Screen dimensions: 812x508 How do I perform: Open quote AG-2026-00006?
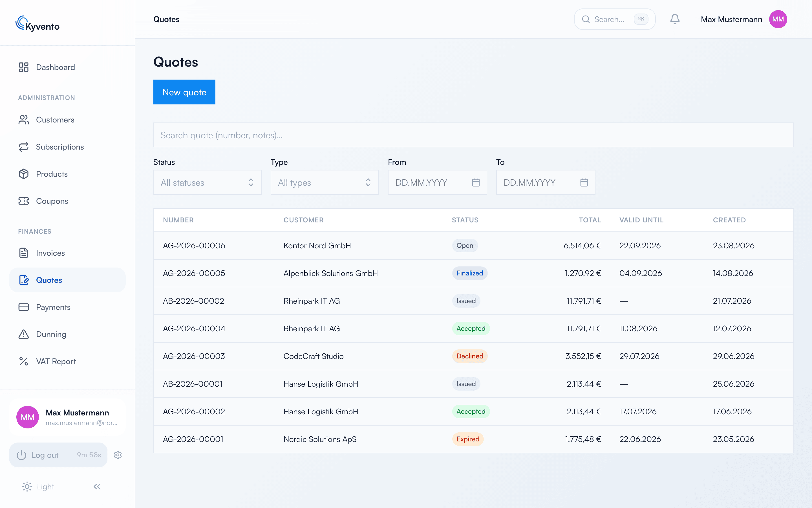coord(473,246)
